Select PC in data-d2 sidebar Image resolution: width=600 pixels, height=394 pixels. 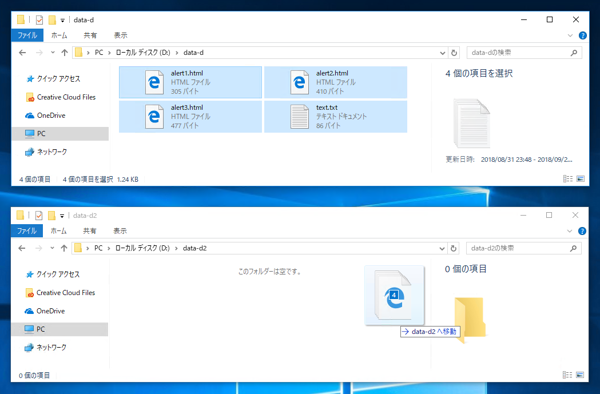click(x=60, y=329)
